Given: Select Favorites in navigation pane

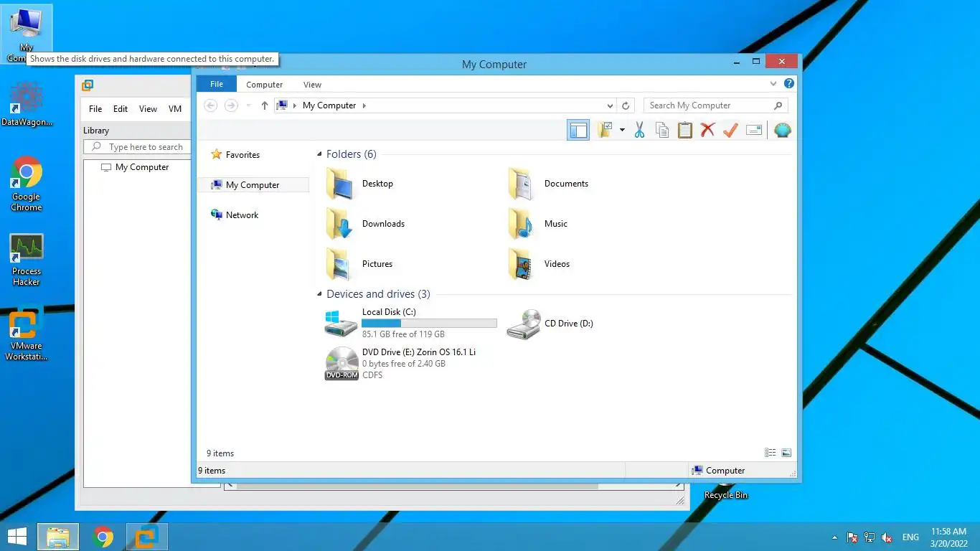Looking at the screenshot, I should pyautogui.click(x=242, y=155).
